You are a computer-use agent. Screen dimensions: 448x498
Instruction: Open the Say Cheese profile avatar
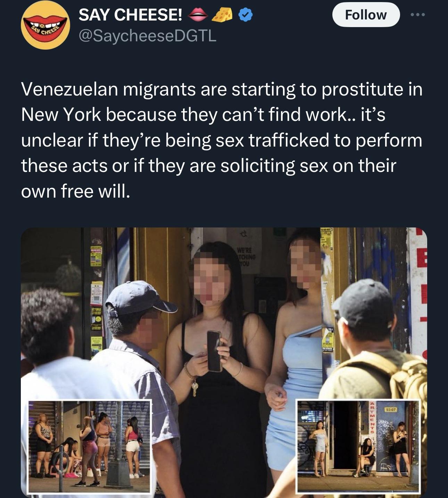[x=45, y=25]
